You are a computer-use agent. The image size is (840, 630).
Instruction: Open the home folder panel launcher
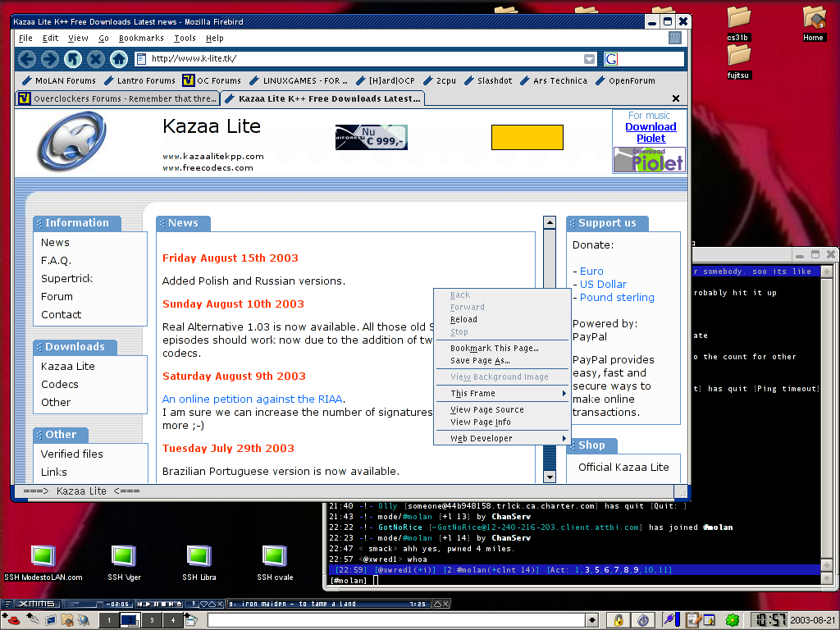(67, 620)
